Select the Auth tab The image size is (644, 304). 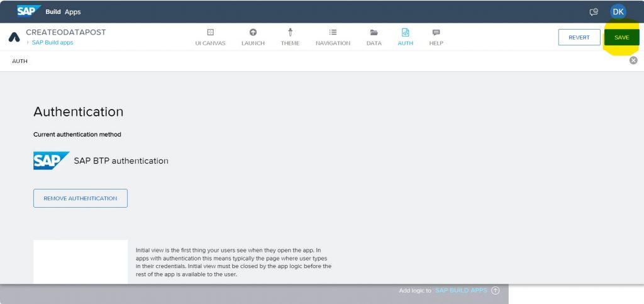pos(406,37)
